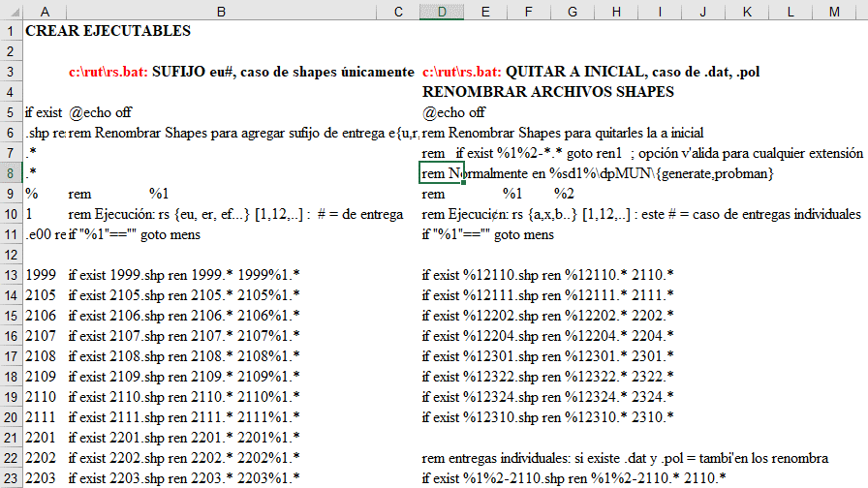Click the "if exist 2106.shp" cell

[184, 316]
